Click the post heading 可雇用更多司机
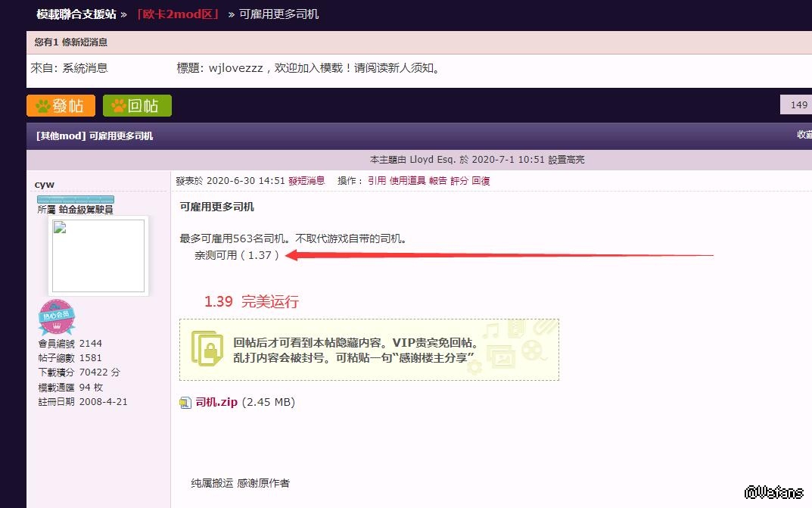Viewport: 812px width, 508px height. (217, 207)
